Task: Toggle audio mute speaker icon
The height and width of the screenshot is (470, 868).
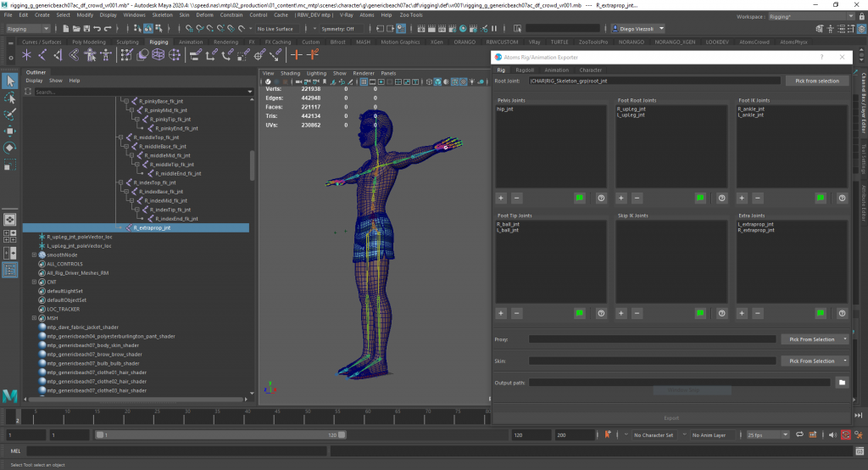Action: [x=832, y=435]
